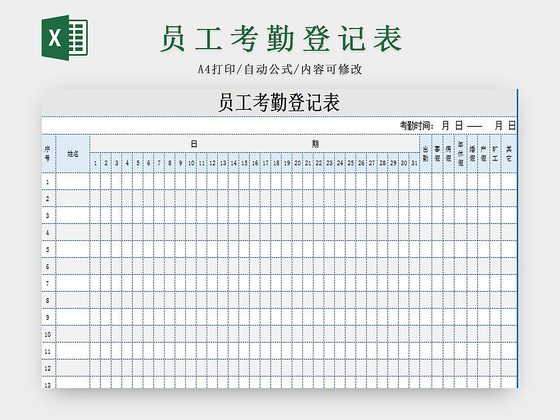
Task: Click date header 19 in the date row
Action: click(287, 163)
